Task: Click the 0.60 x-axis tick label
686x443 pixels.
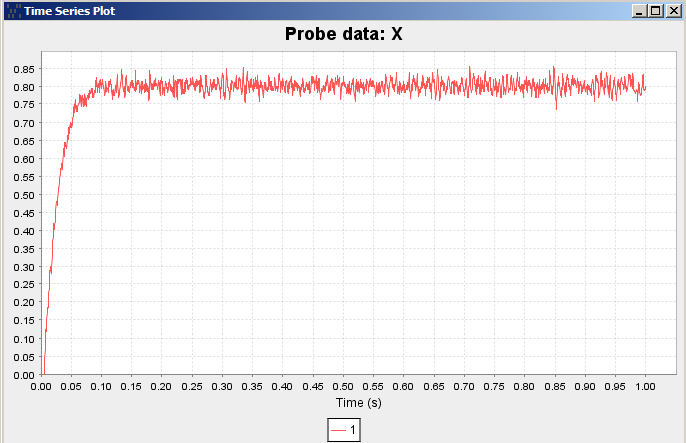Action: coord(403,387)
